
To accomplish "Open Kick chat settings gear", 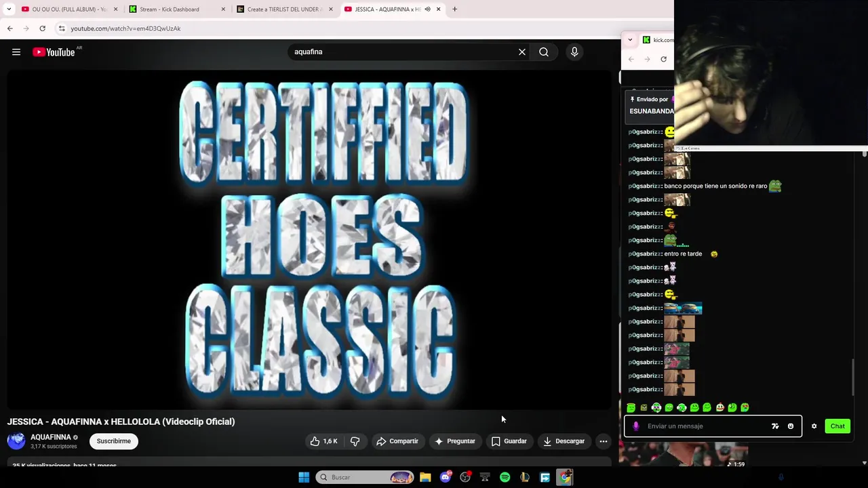I will point(814,426).
